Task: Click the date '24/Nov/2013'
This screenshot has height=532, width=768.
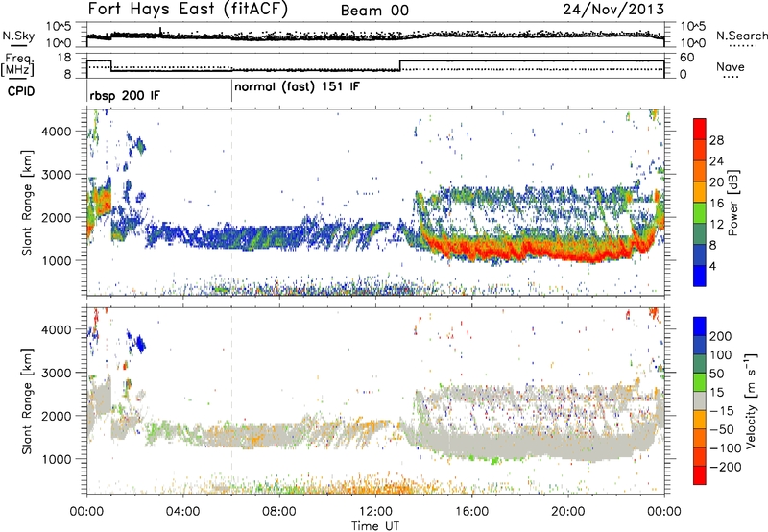Action: 613,10
